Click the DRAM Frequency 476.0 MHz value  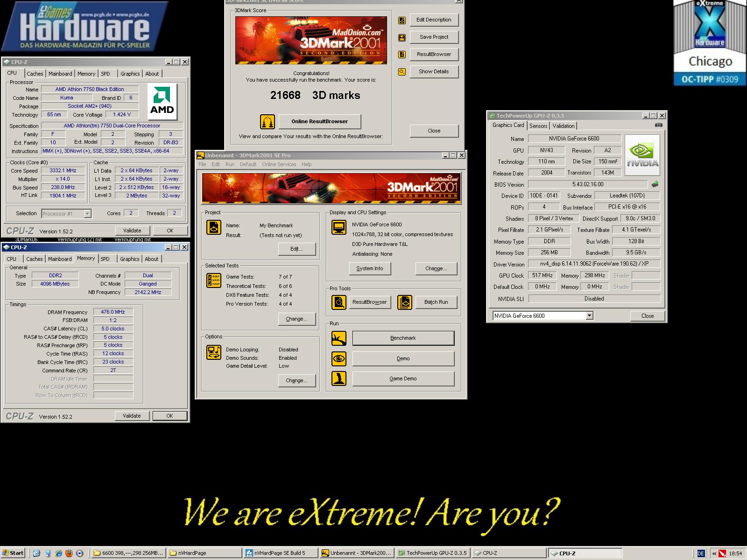pos(113,312)
